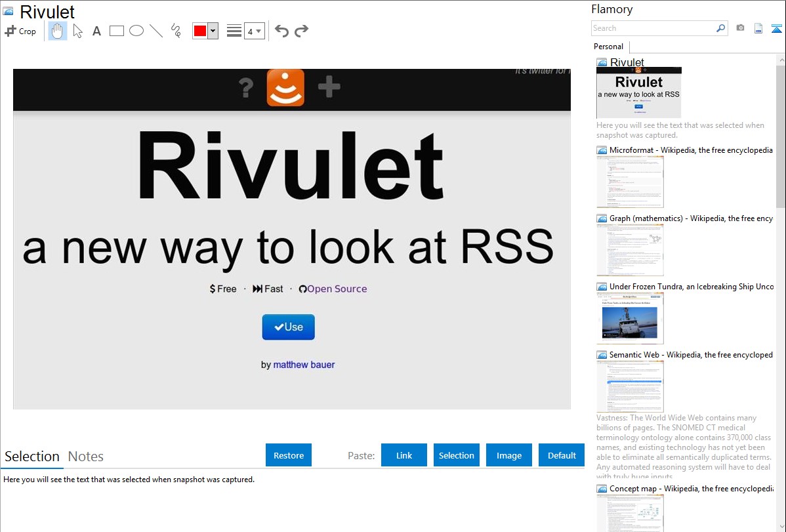Click the blue upload icon in Flamory header

coord(776,28)
